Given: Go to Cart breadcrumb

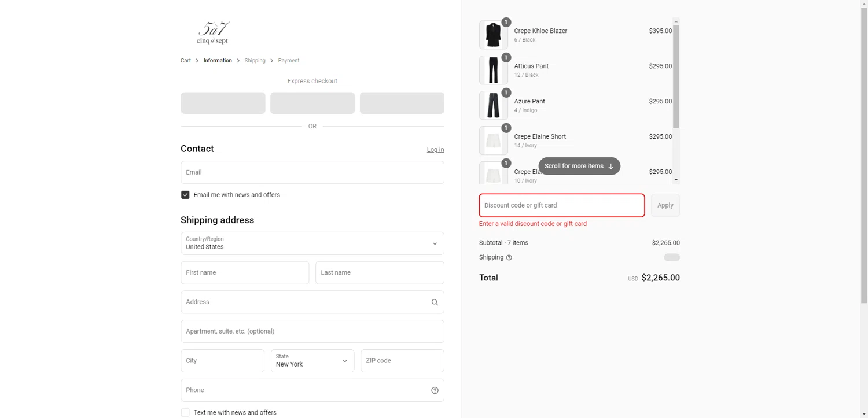Looking at the screenshot, I should tap(186, 61).
